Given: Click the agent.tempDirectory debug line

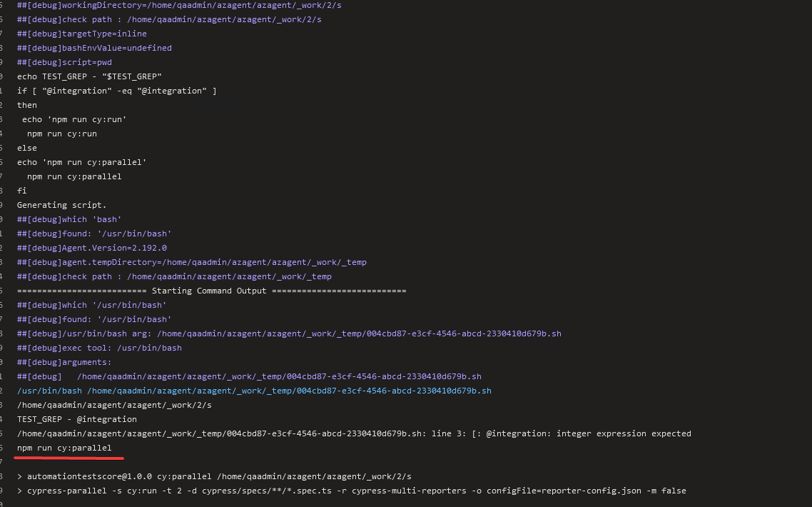Looking at the screenshot, I should pos(192,262).
